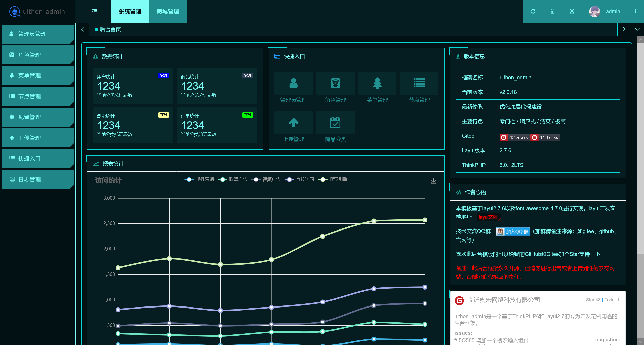Hide the 视频广告 legend series

(266, 179)
